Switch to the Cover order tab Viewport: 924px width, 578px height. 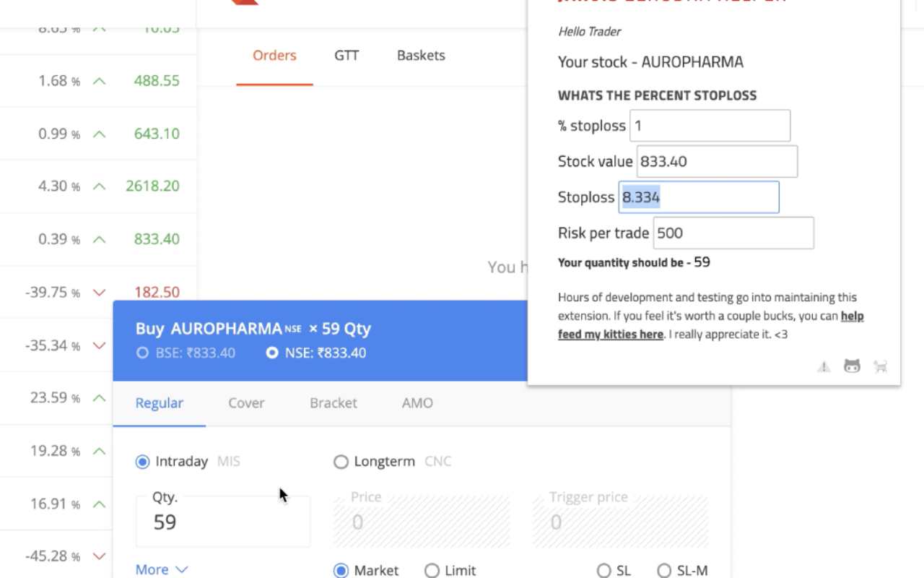click(246, 403)
